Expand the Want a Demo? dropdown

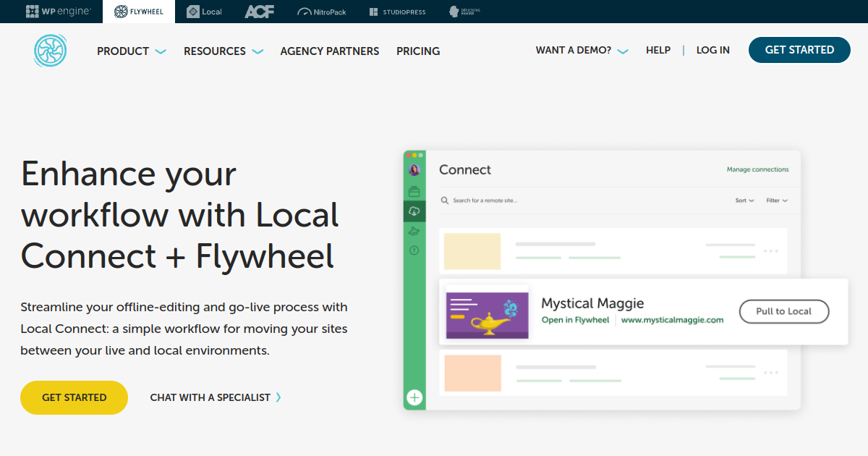pos(582,51)
